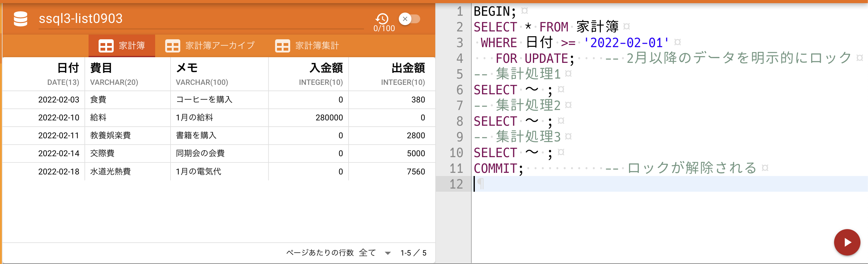The image size is (868, 264).
Task: Click the 5000 withdrawal value
Action: (416, 153)
